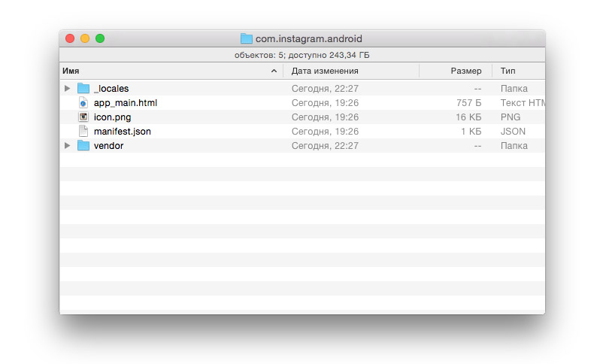Select the icon.png file name
Screen dimensions: 606x364
pos(113,117)
